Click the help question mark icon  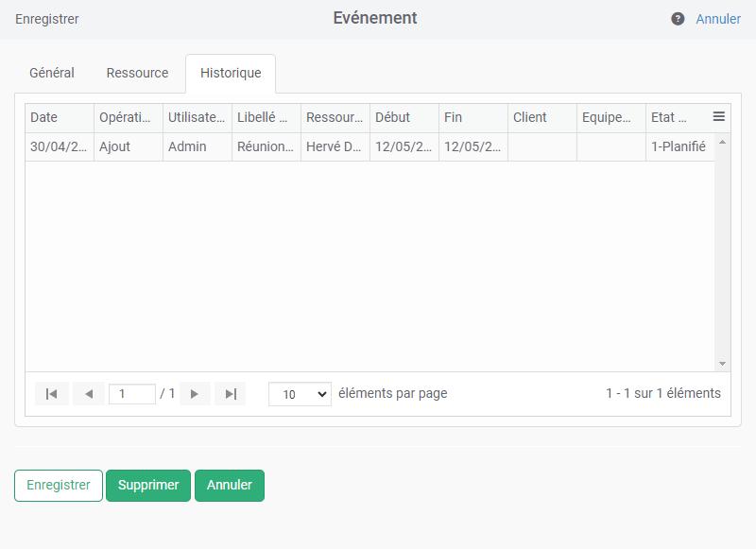(678, 19)
